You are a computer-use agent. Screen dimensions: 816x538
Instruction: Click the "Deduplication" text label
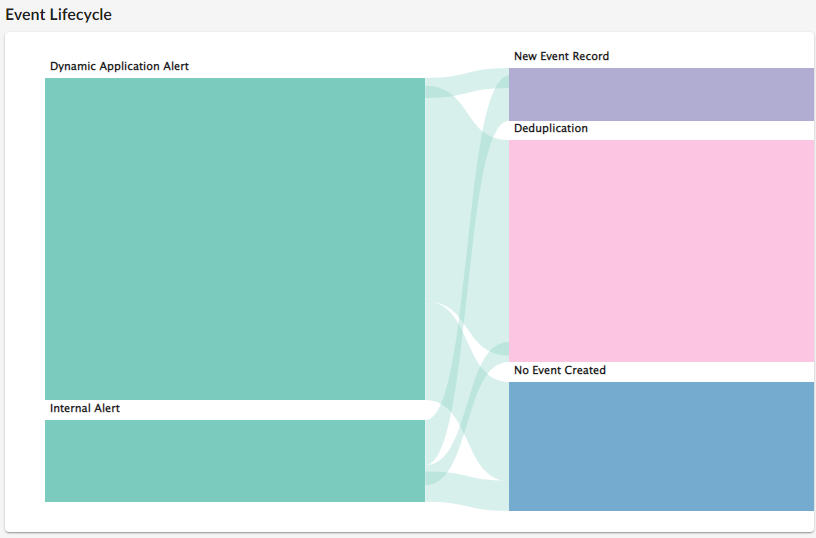(x=551, y=128)
